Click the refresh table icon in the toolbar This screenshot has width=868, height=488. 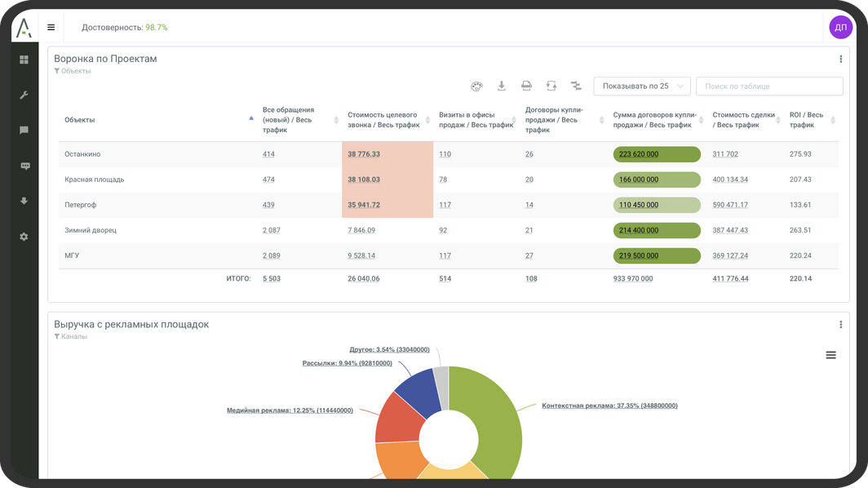click(551, 87)
